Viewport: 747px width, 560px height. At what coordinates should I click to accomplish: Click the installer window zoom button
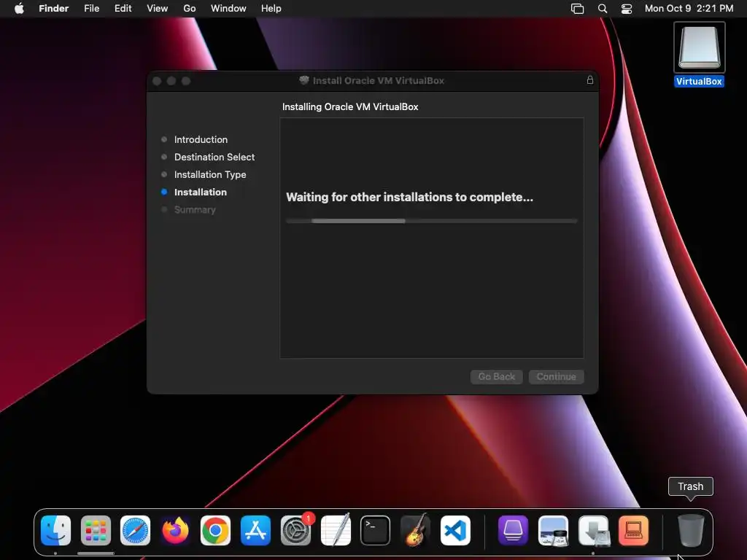[x=186, y=81]
